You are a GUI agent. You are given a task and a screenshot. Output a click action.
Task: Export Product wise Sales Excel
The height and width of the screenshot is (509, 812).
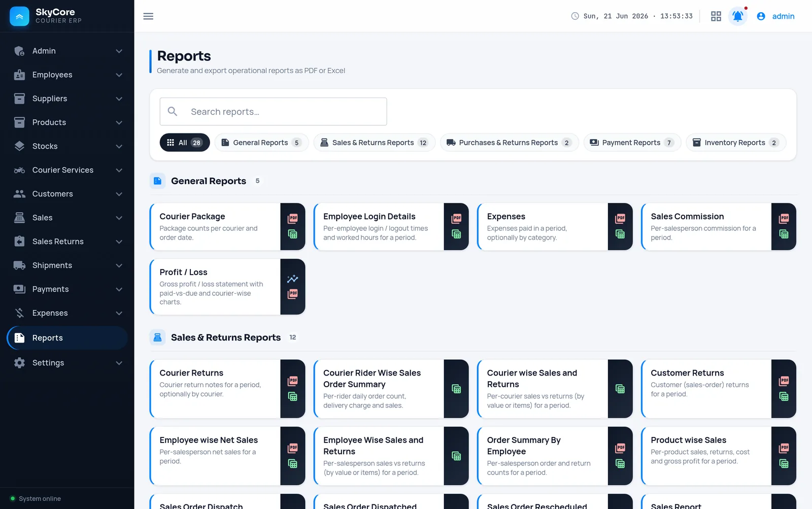point(784,463)
